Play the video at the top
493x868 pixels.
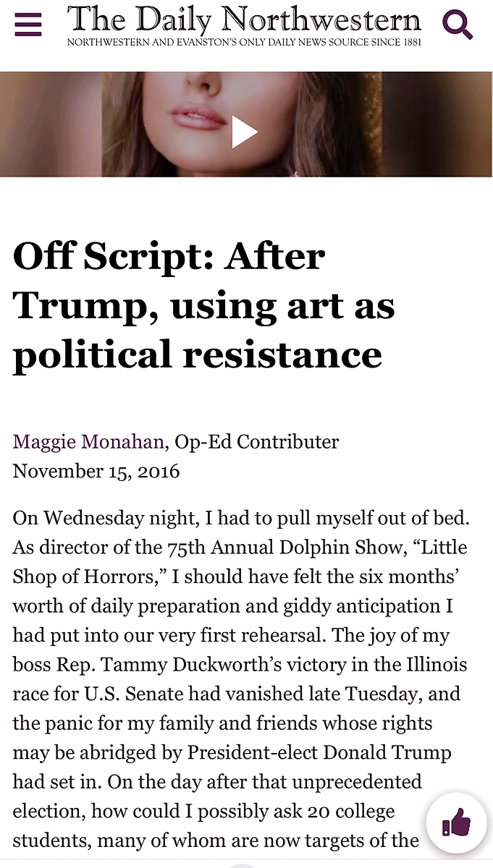245,132
